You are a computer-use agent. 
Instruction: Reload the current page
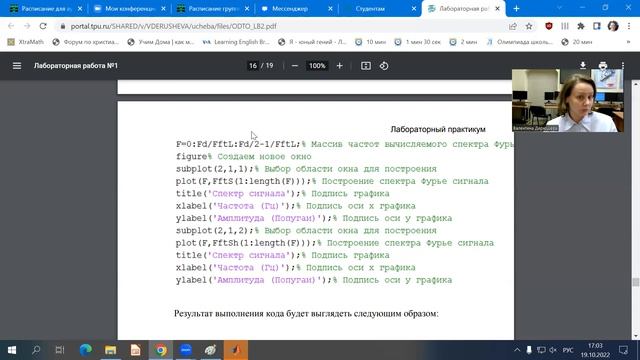(43, 26)
